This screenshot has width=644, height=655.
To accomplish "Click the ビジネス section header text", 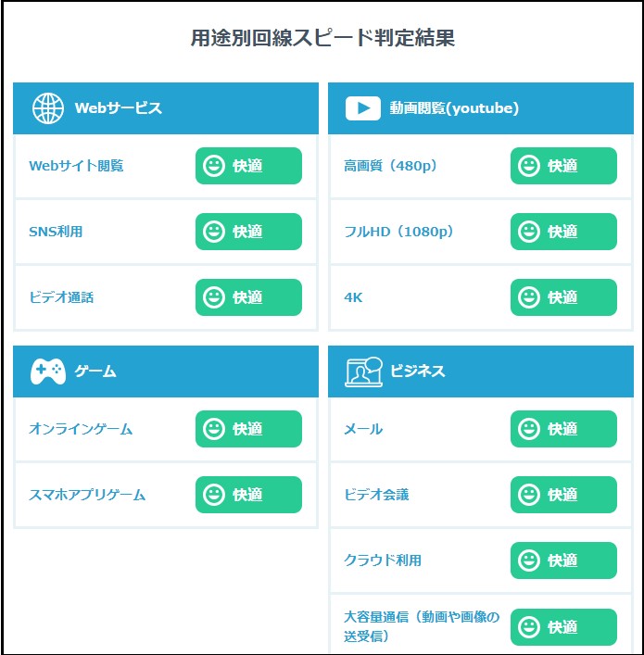I will [x=418, y=372].
